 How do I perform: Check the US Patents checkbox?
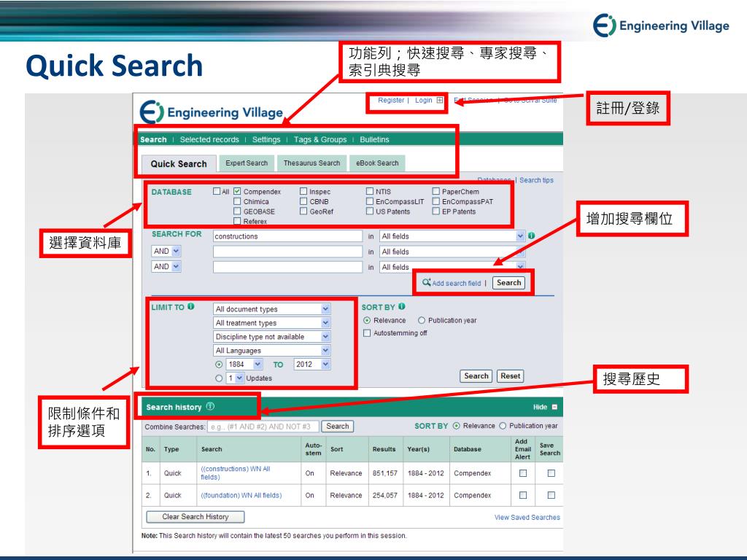click(370, 211)
